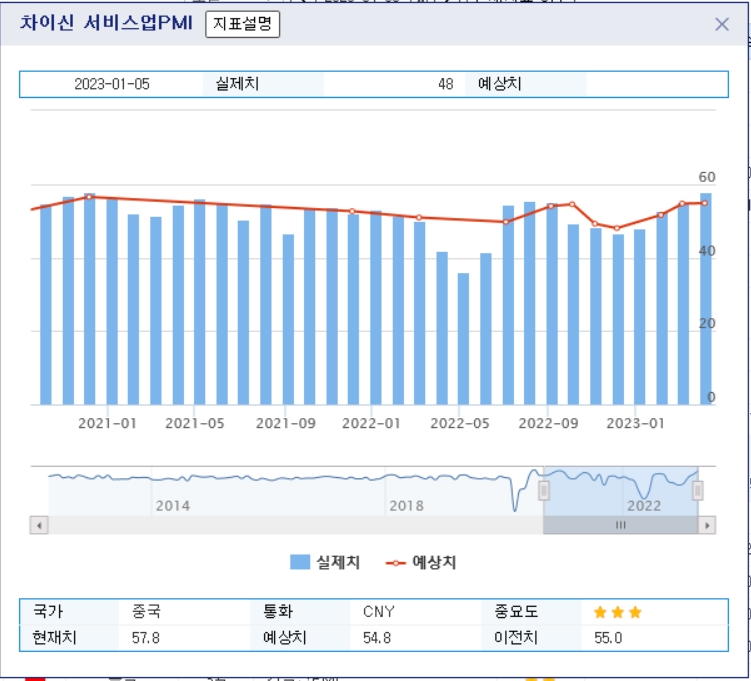Image resolution: width=751 pixels, height=681 pixels.
Task: Click the 실제치 value 48
Action: (x=445, y=84)
